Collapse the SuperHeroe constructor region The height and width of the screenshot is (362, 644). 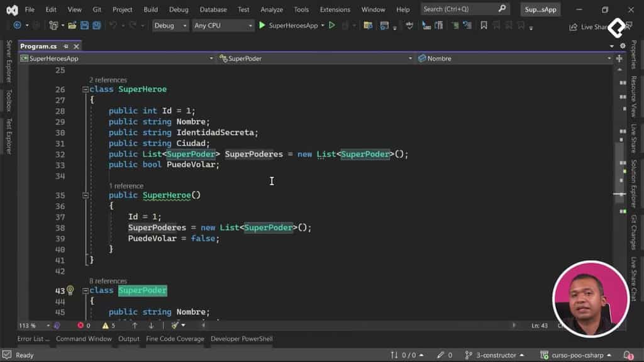[x=86, y=195]
